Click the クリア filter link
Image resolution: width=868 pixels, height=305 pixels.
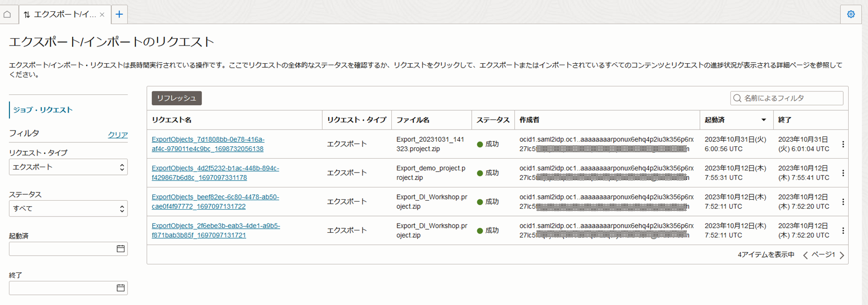pos(118,134)
